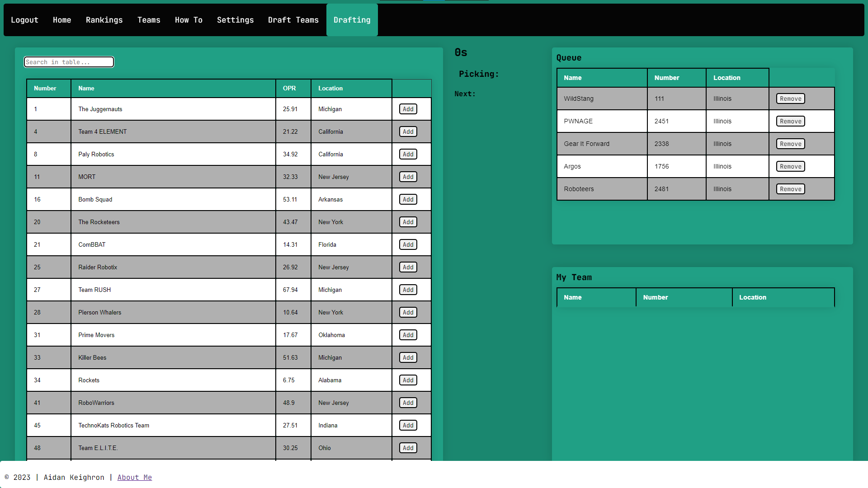Select the Bomb Squad name cell
Screen dimensions: 868x488
click(173, 199)
